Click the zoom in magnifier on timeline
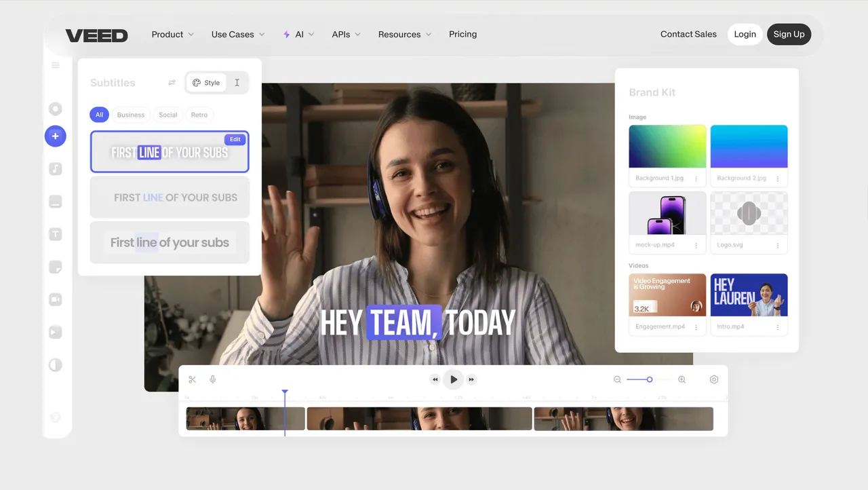The image size is (868, 490). 682,379
